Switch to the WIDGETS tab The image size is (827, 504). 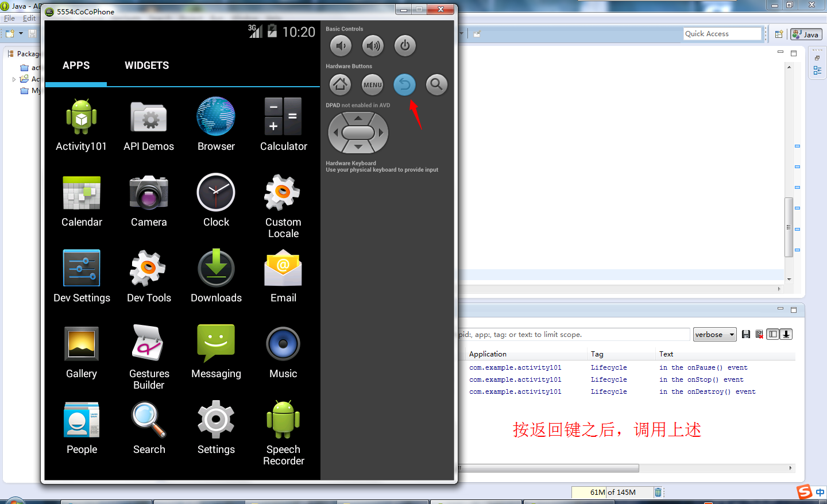[x=147, y=65]
